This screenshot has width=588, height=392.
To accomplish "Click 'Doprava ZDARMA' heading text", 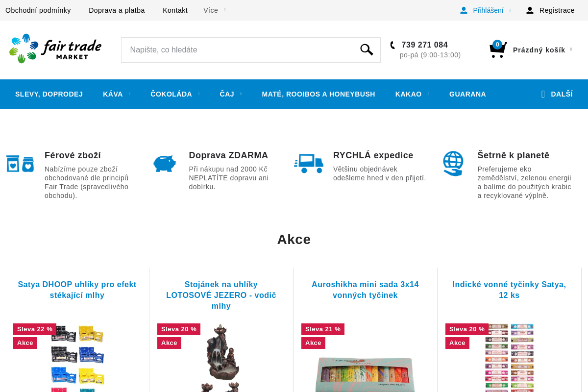I will [228, 155].
